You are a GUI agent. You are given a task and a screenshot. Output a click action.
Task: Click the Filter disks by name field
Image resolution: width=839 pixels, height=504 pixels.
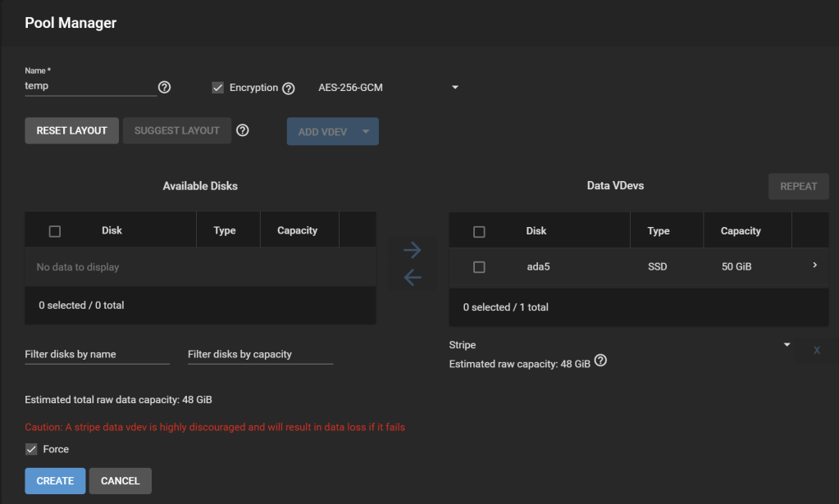coord(97,354)
